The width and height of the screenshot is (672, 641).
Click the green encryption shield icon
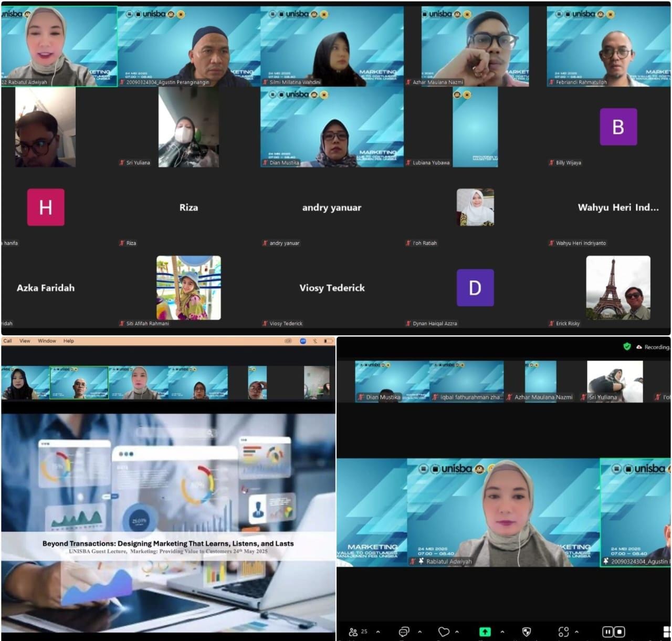(x=627, y=346)
